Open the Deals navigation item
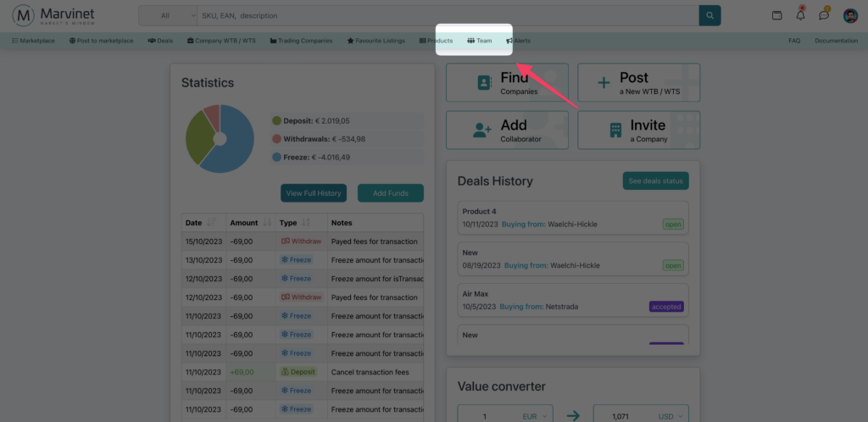Viewport: 868px width, 422px height. point(159,41)
